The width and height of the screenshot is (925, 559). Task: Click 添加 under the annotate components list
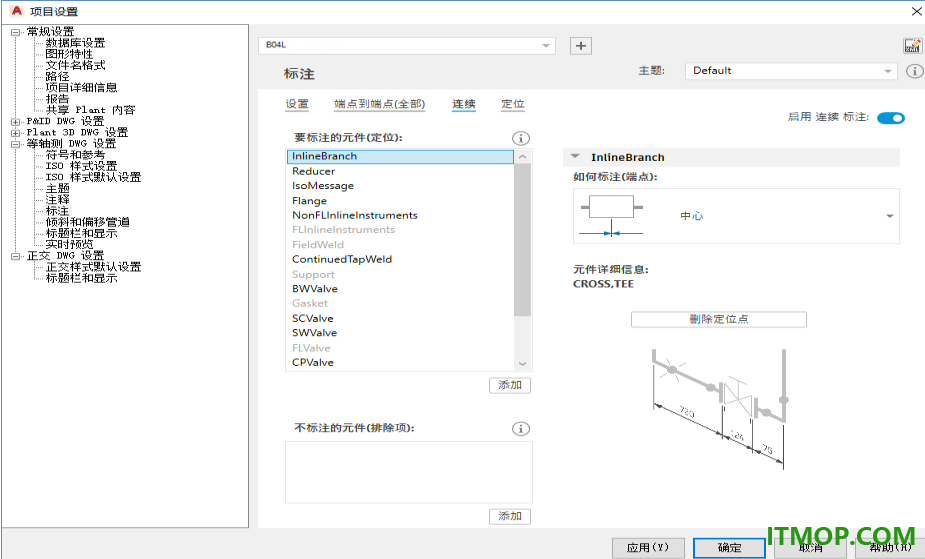coord(510,385)
